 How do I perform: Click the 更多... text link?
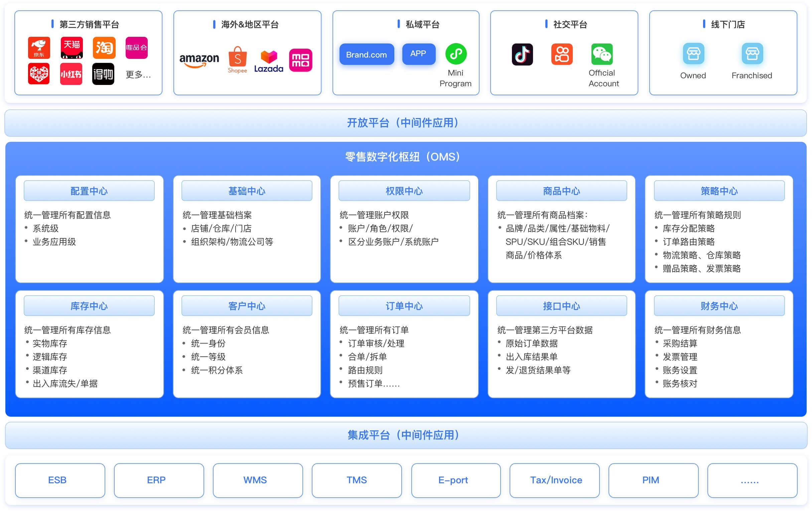pos(138,75)
